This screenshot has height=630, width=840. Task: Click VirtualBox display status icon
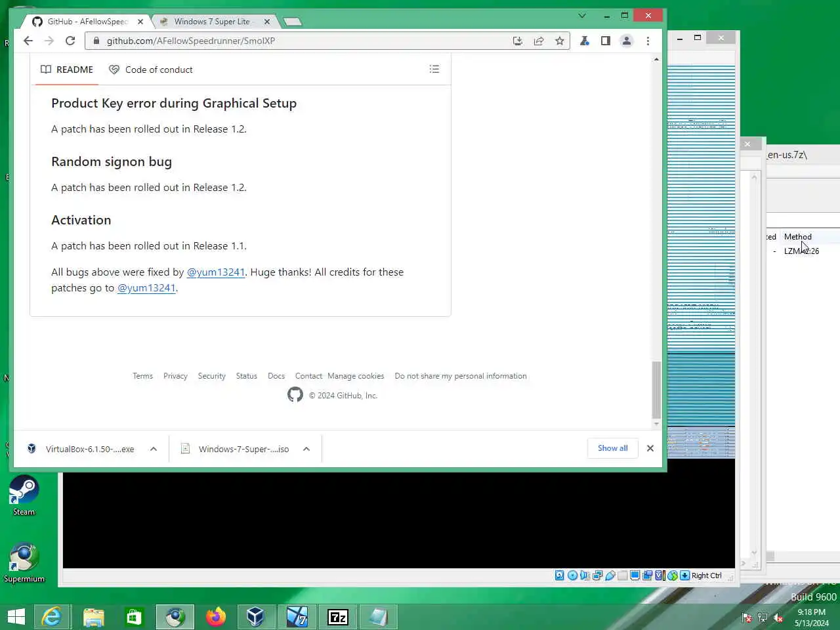635,576
